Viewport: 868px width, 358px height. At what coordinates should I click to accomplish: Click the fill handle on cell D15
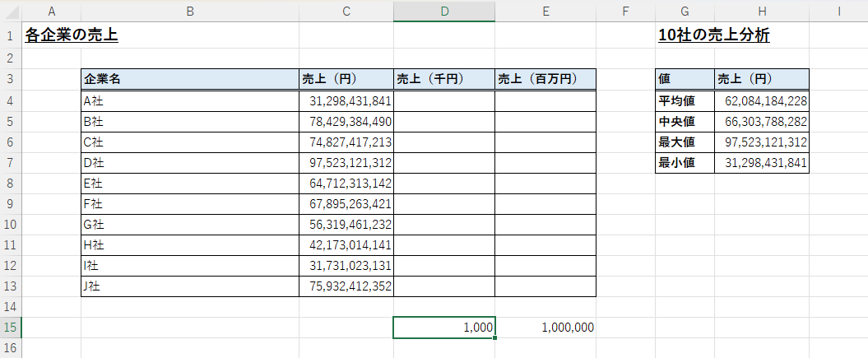point(494,337)
